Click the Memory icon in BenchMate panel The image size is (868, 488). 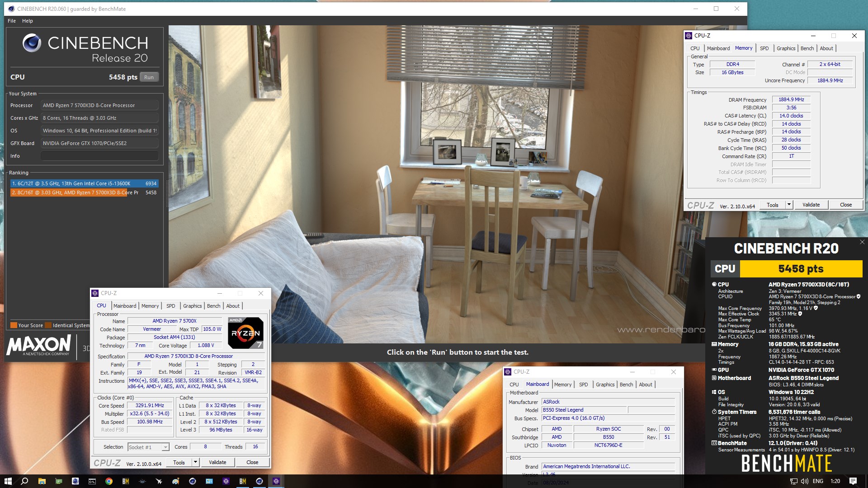[714, 344]
